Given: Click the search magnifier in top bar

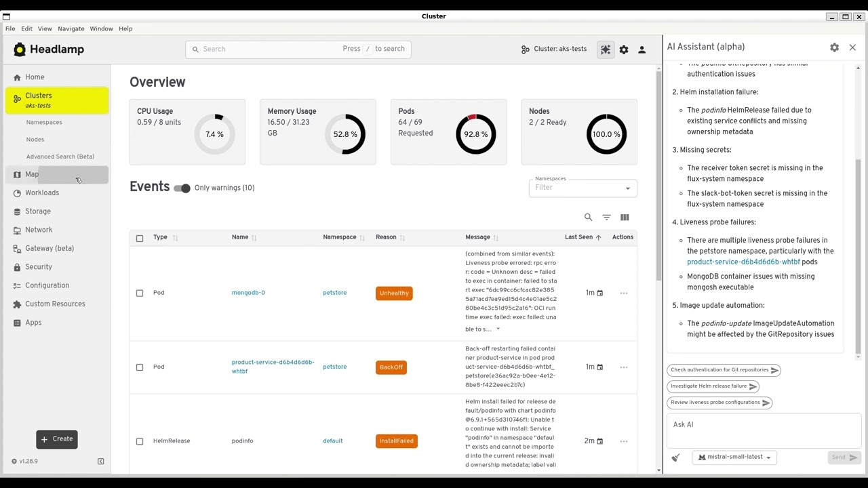Looking at the screenshot, I should pos(195,49).
